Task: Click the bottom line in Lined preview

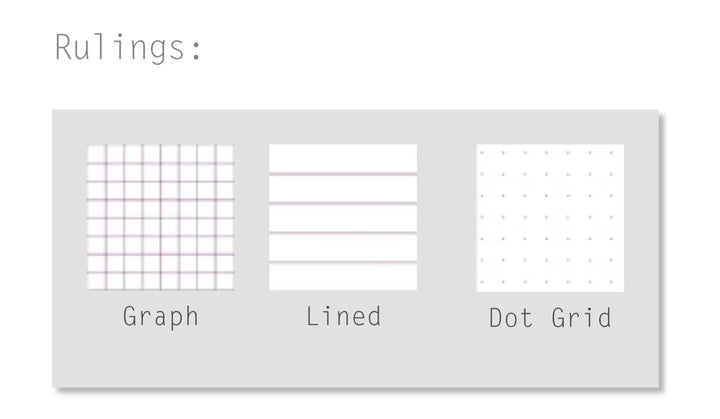Action: pyautogui.click(x=343, y=262)
